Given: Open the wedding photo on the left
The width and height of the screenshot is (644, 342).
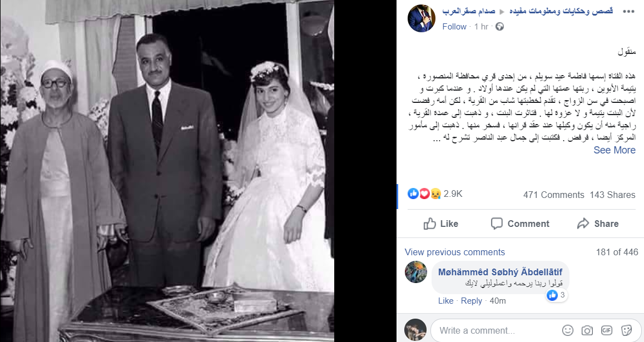Looking at the screenshot, I should pyautogui.click(x=167, y=171).
